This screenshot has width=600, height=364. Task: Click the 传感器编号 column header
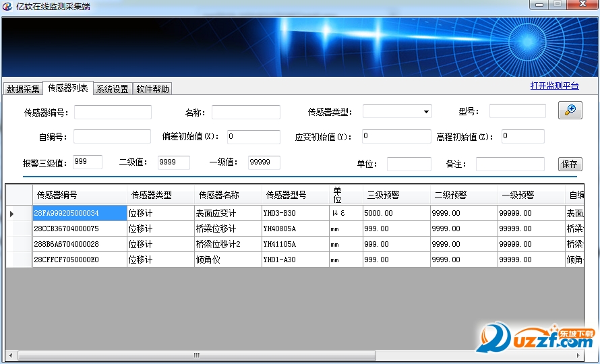point(80,195)
